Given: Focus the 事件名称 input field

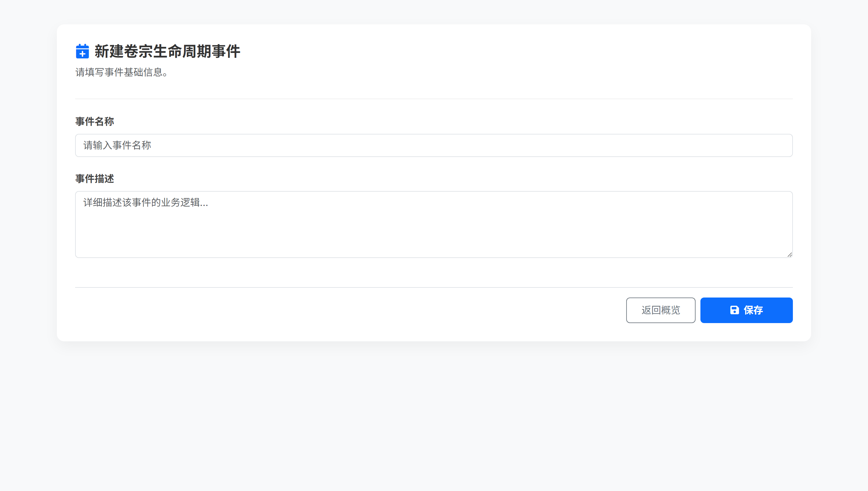Looking at the screenshot, I should pos(433,145).
